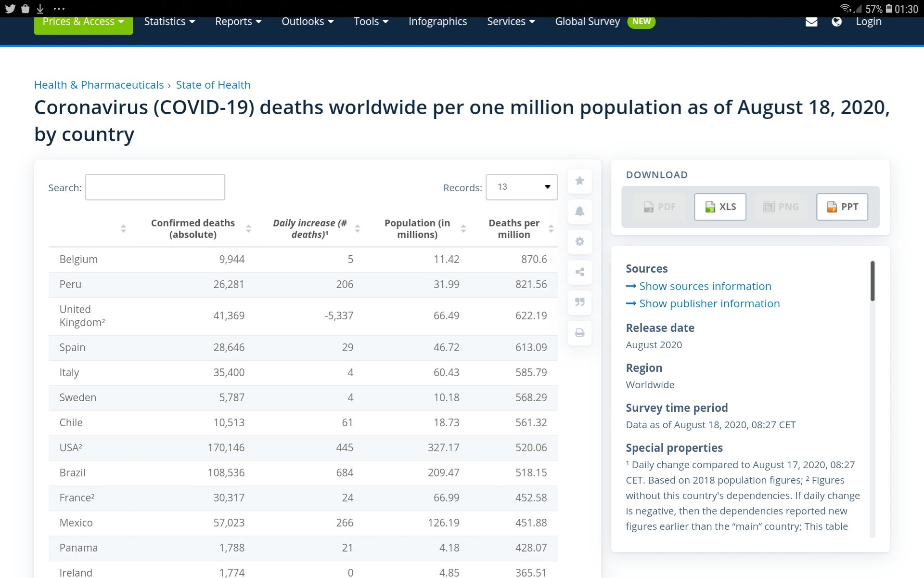
Task: Tap the three dots in status bar
Action: [59, 9]
